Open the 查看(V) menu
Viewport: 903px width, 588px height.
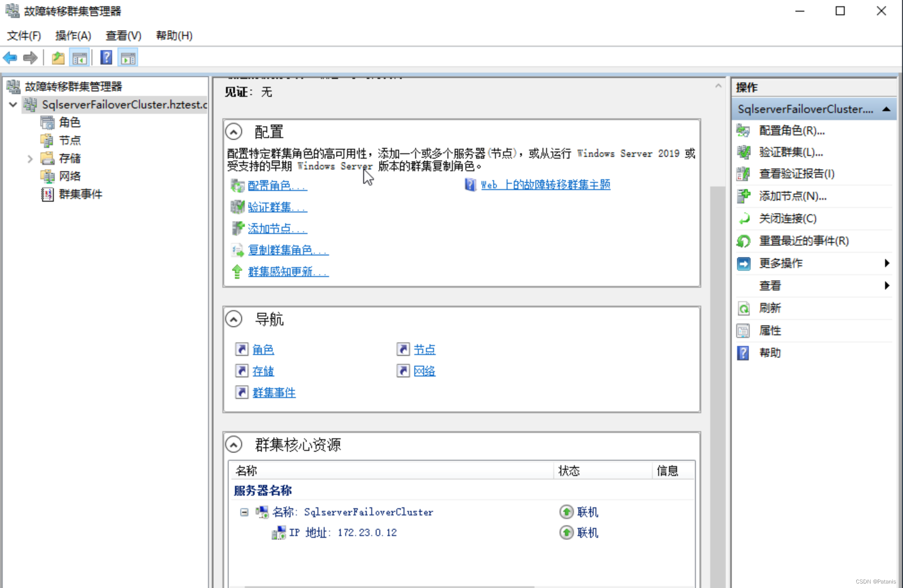click(x=123, y=35)
